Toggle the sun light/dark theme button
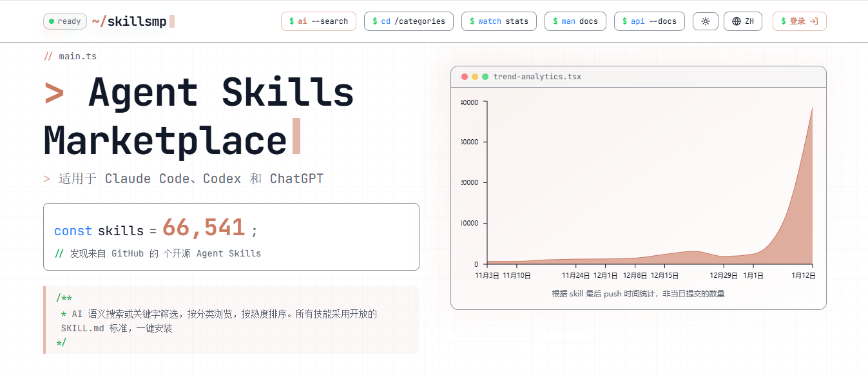 point(706,21)
